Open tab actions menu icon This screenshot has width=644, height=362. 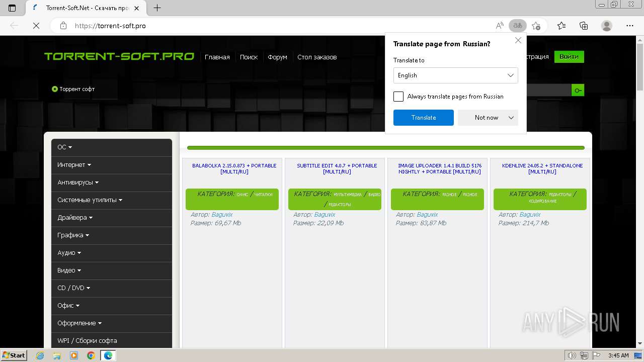(12, 8)
